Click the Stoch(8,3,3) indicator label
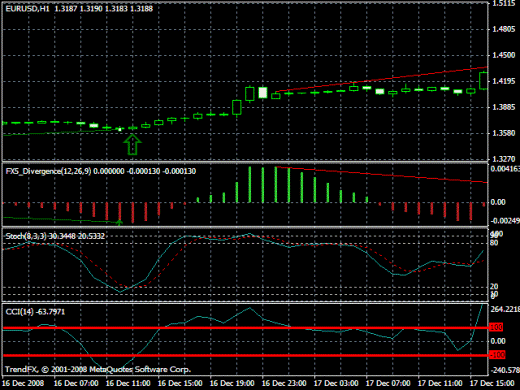 pyautogui.click(x=26, y=236)
